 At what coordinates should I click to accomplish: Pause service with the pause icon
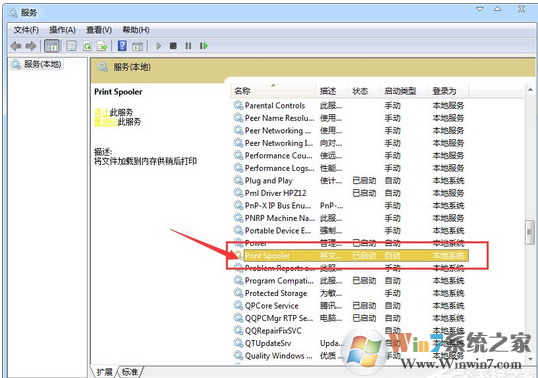[188, 46]
